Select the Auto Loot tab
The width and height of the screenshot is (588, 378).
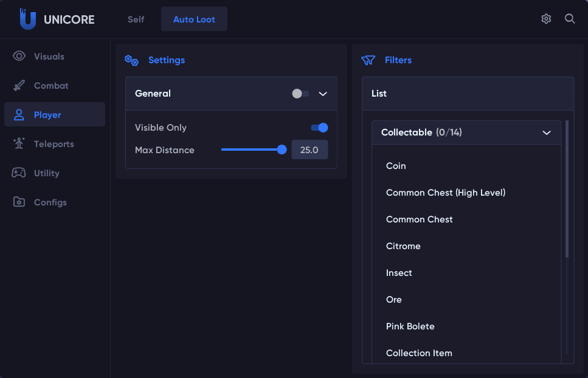(194, 19)
